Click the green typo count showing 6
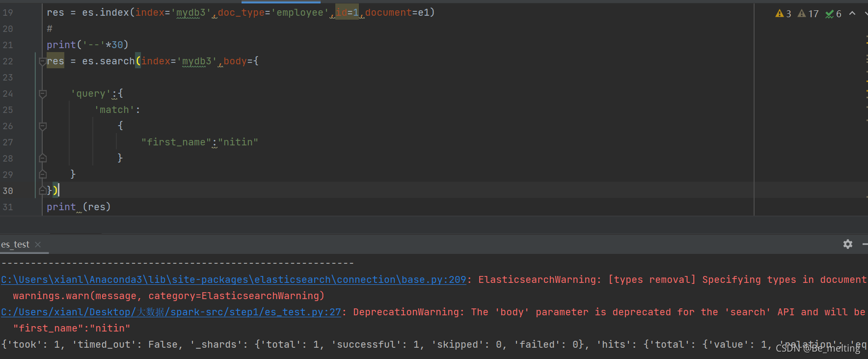This screenshot has width=868, height=359. (834, 14)
